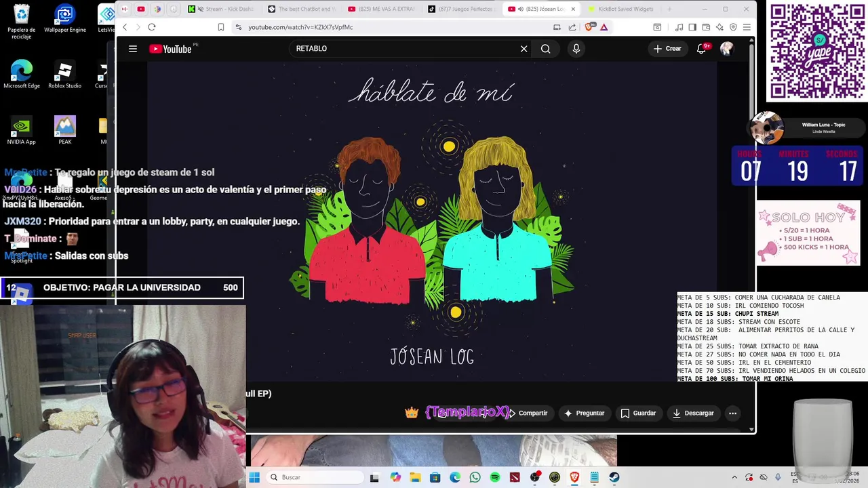The image size is (868, 488).
Task: Open Task View on the taskbar
Action: click(x=374, y=477)
